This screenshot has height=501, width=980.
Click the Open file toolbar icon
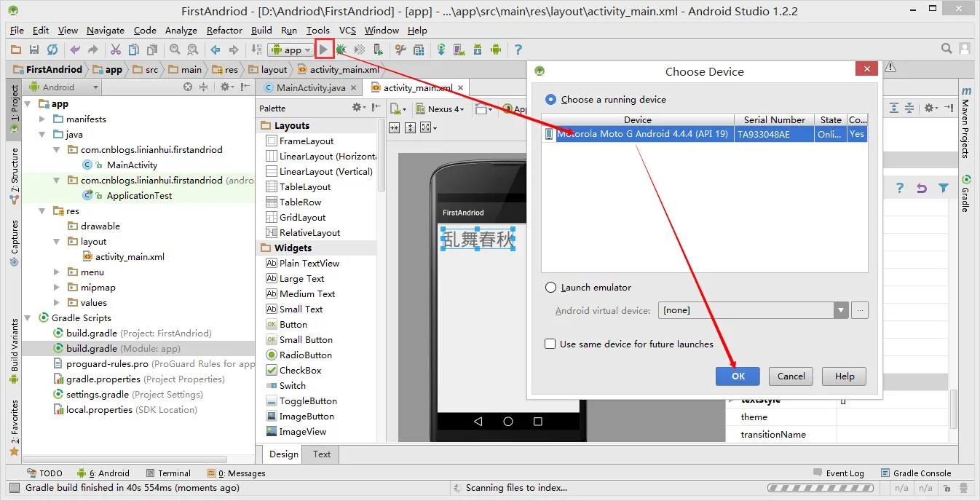click(x=16, y=50)
